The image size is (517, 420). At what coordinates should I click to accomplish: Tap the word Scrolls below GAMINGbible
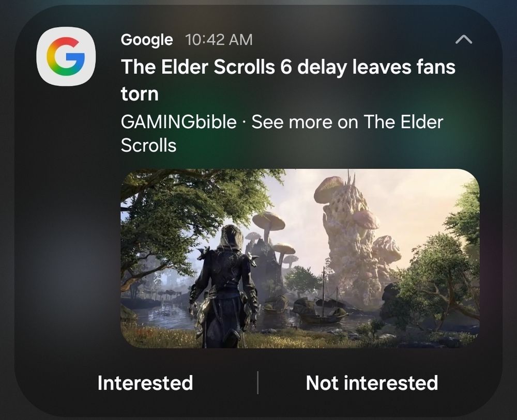point(148,145)
